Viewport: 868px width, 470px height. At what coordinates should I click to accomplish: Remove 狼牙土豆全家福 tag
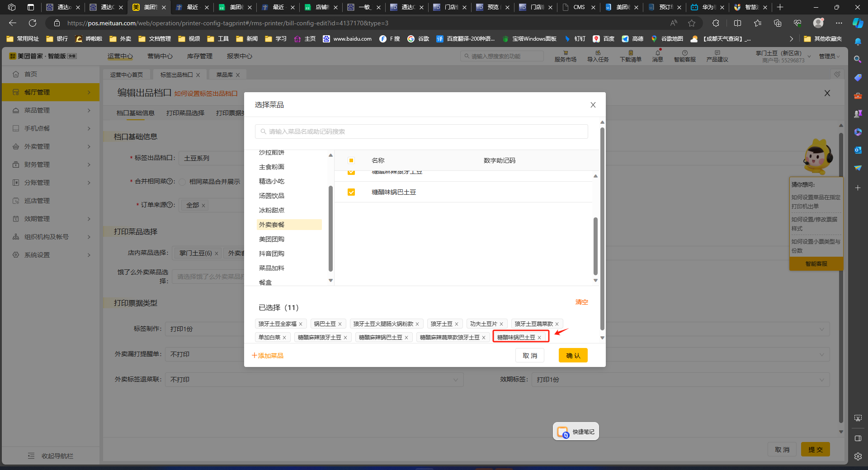(x=301, y=324)
